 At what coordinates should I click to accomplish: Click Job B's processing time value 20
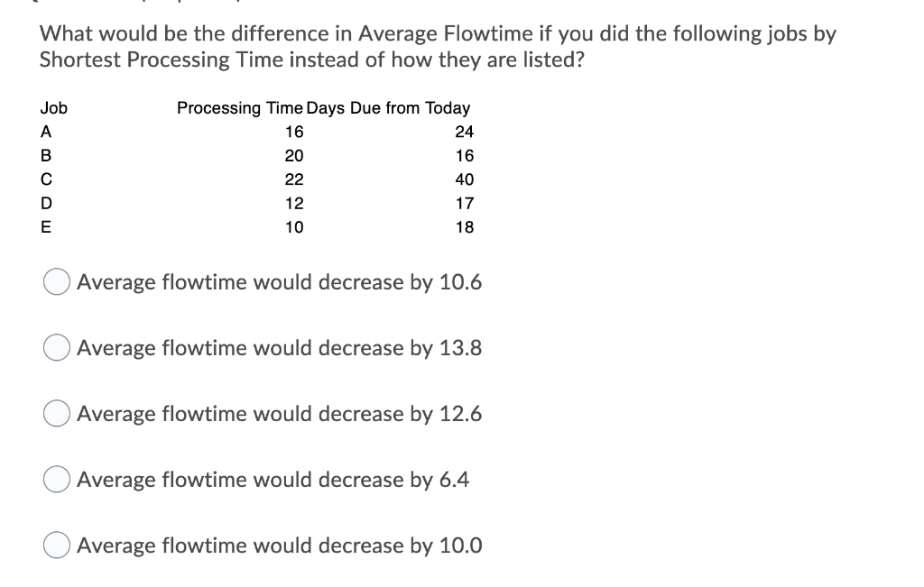click(x=295, y=156)
